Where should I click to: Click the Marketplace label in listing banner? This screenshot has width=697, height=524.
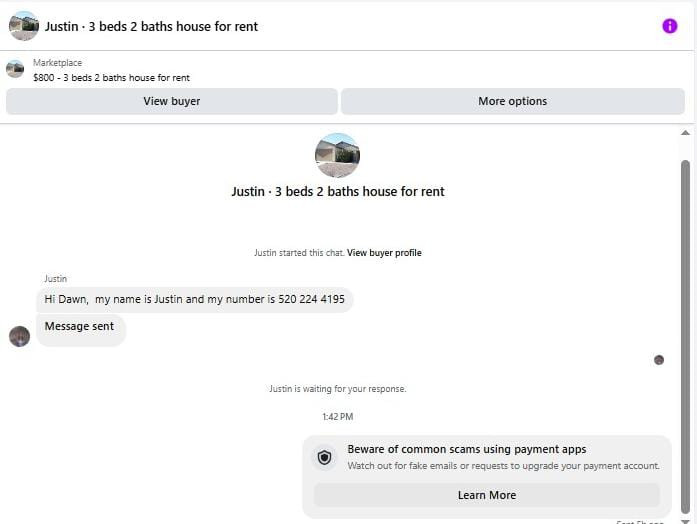click(57, 63)
